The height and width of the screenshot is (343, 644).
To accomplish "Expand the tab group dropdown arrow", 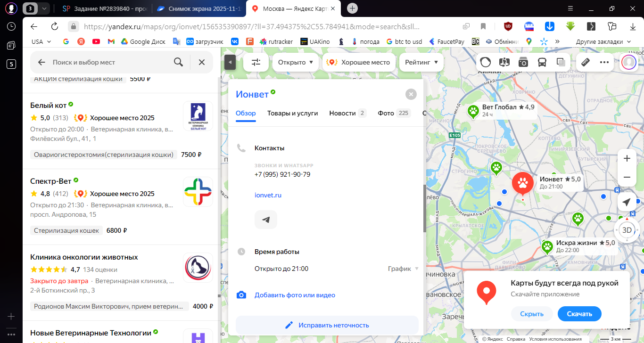I will [x=44, y=8].
